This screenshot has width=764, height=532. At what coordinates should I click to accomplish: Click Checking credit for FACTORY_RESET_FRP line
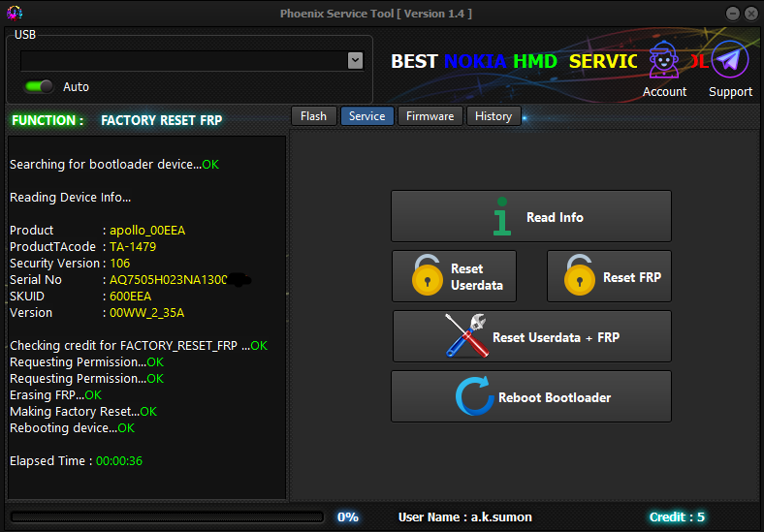tap(139, 345)
